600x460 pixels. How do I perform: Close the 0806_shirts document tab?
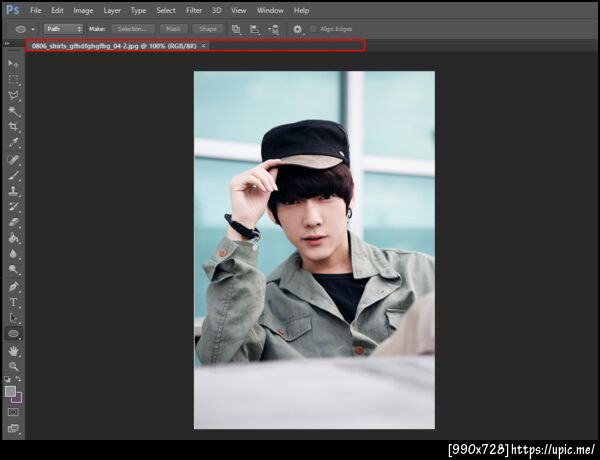[x=204, y=46]
